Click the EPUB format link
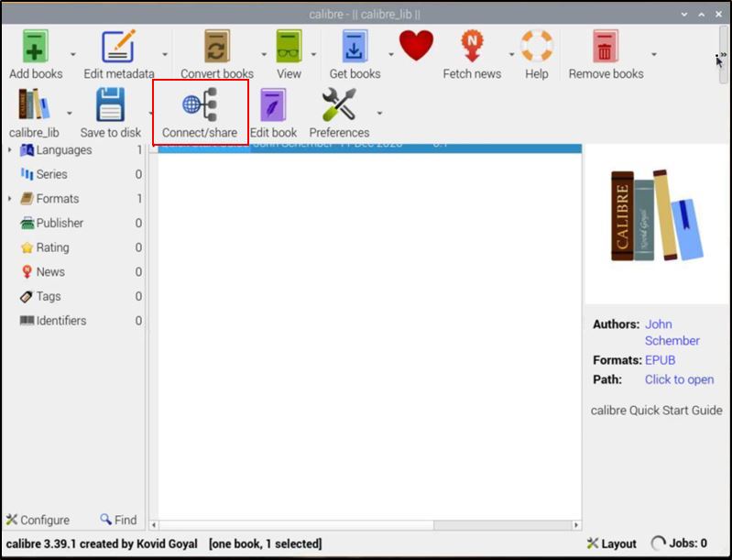 (x=660, y=360)
